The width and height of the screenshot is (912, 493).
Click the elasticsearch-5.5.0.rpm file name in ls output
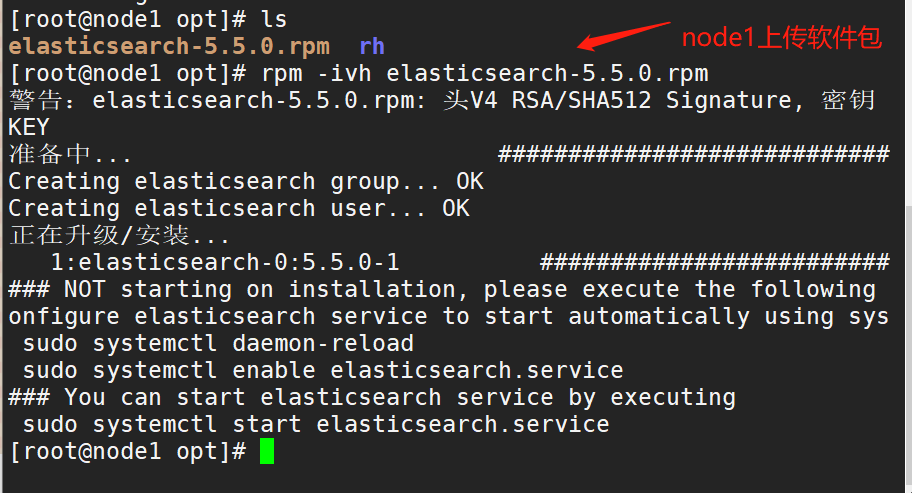pos(169,47)
